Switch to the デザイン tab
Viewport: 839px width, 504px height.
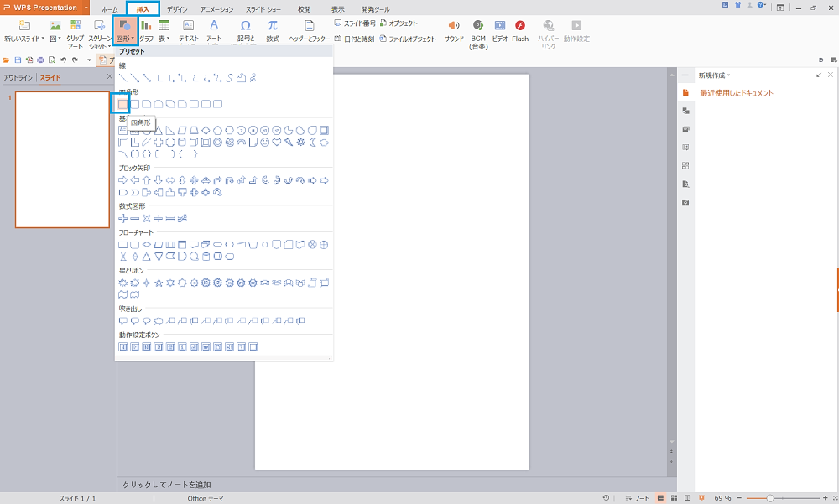click(x=177, y=9)
